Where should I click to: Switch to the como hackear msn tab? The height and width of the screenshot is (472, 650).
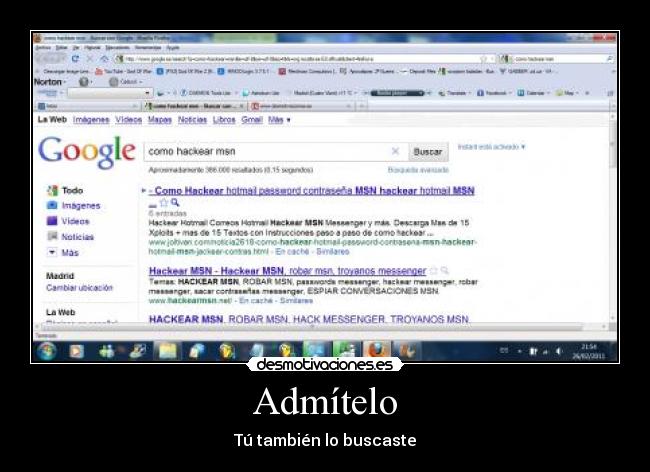point(195,106)
